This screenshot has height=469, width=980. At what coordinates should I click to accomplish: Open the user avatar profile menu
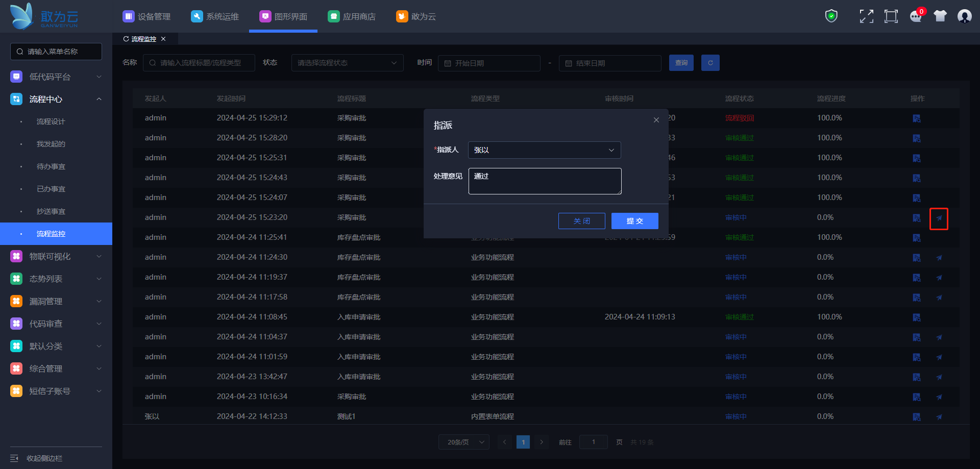coord(964,16)
